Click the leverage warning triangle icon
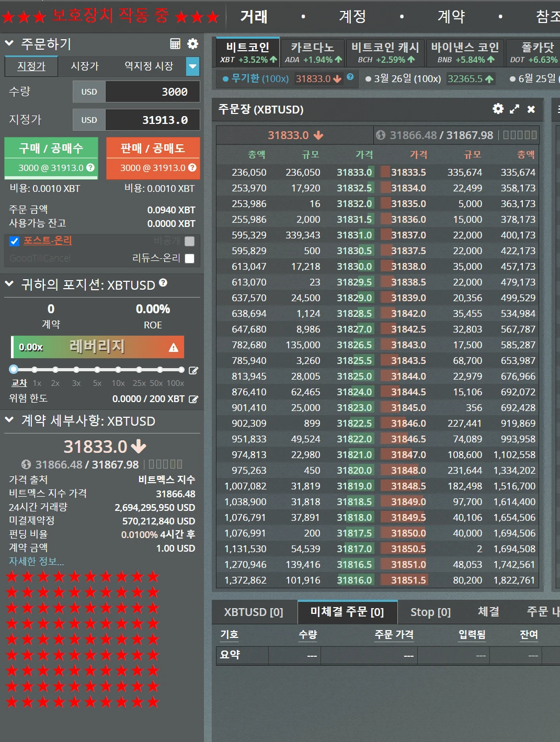Image resolution: width=560 pixels, height=742 pixels. click(x=174, y=347)
